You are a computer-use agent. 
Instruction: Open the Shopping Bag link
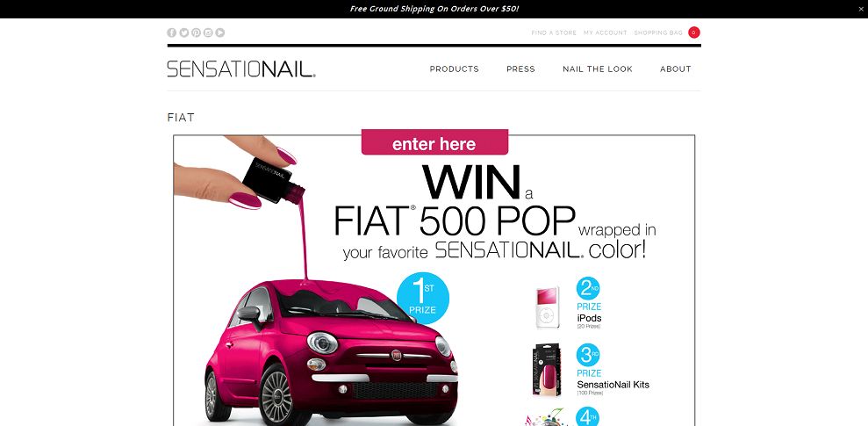[658, 32]
